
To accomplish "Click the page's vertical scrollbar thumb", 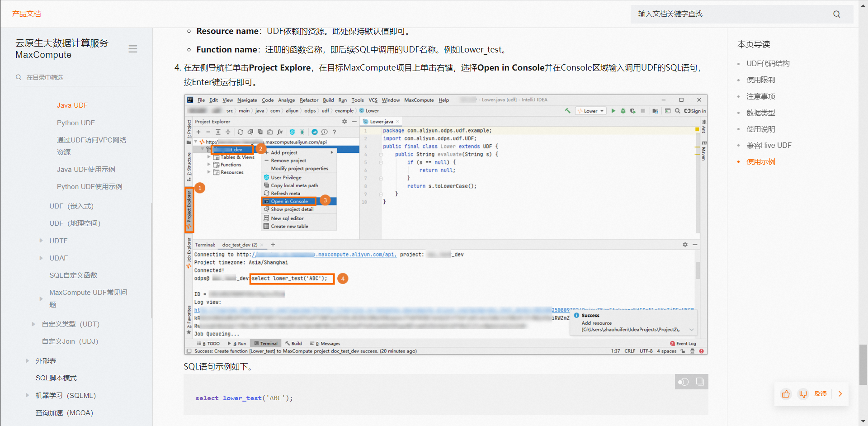I will point(863,364).
